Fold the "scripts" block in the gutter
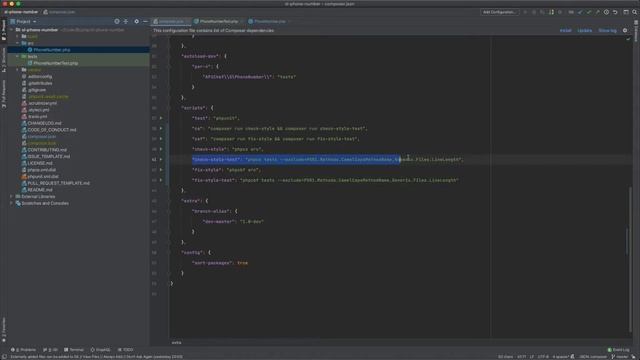 168,108
